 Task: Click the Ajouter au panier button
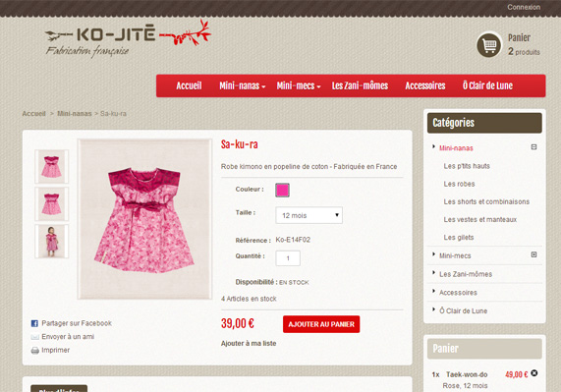tap(321, 324)
